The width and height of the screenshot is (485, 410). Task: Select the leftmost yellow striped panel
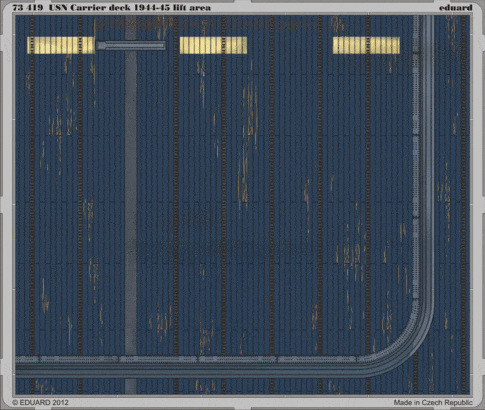point(61,45)
